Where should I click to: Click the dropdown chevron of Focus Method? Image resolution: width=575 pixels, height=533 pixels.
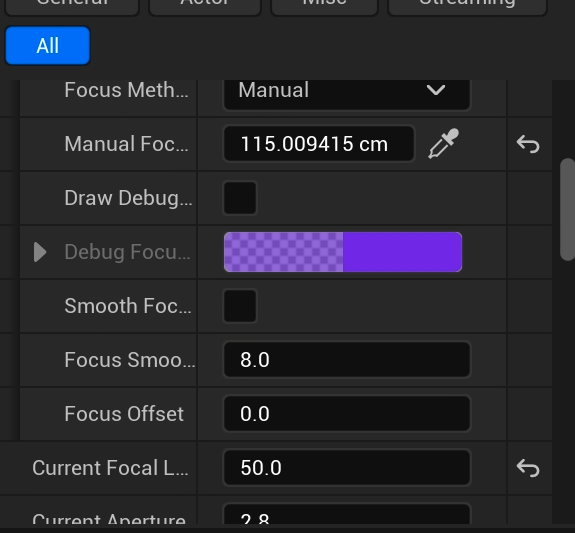pos(436,90)
